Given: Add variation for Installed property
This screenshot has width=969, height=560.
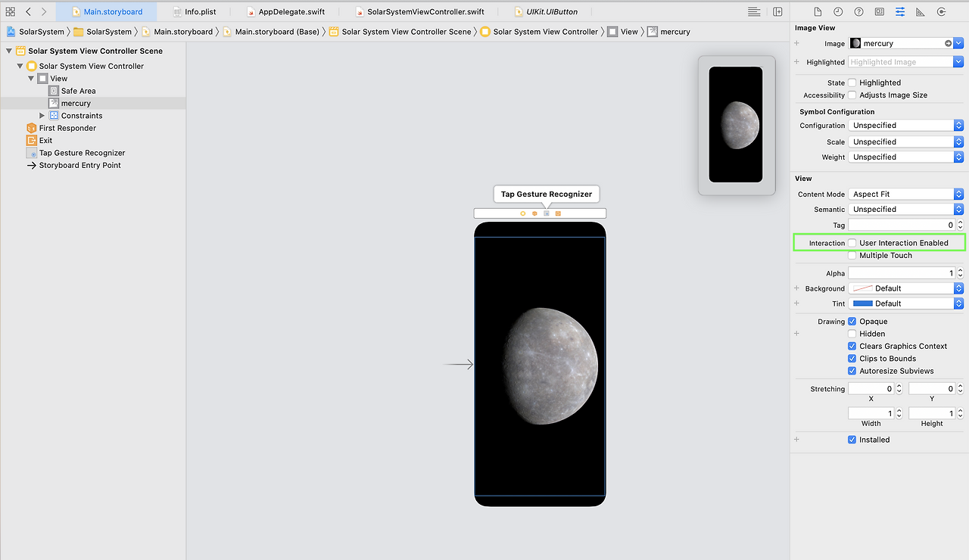Looking at the screenshot, I should coord(796,440).
